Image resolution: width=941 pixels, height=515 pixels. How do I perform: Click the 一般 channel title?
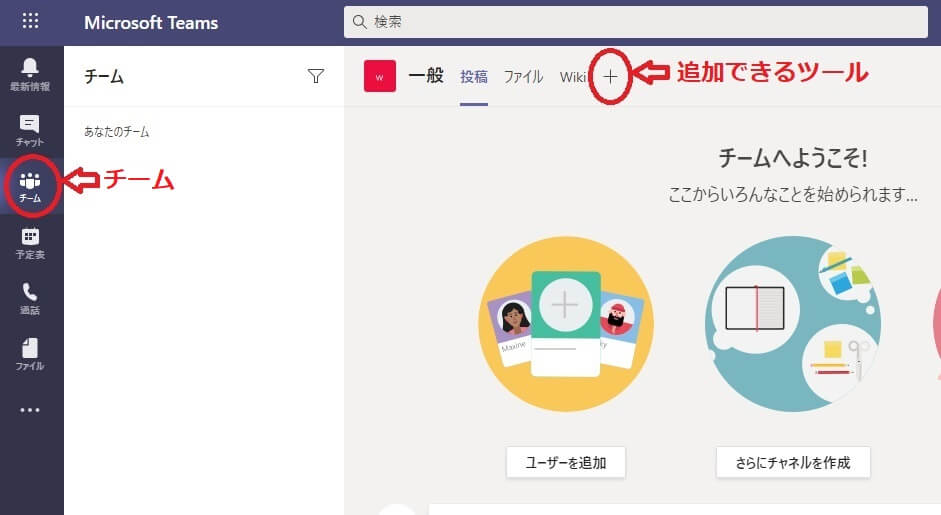(426, 76)
